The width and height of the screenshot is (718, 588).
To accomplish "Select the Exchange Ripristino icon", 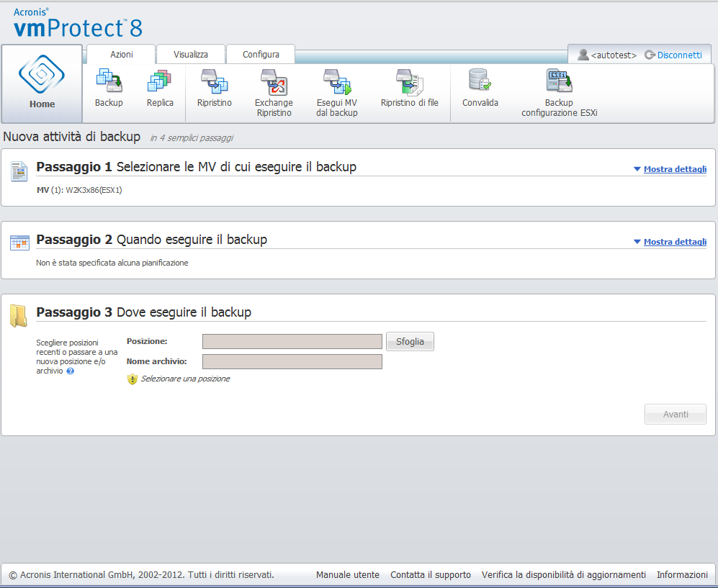I will [274, 81].
